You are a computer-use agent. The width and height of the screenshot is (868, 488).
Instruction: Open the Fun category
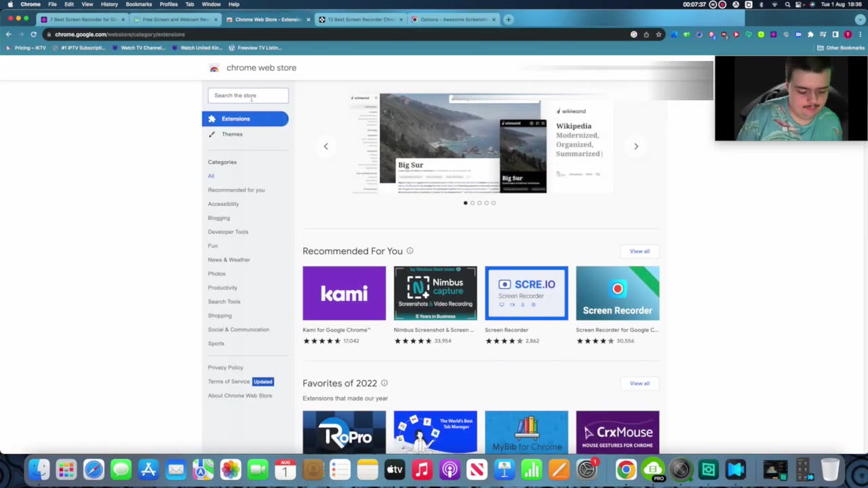point(212,245)
